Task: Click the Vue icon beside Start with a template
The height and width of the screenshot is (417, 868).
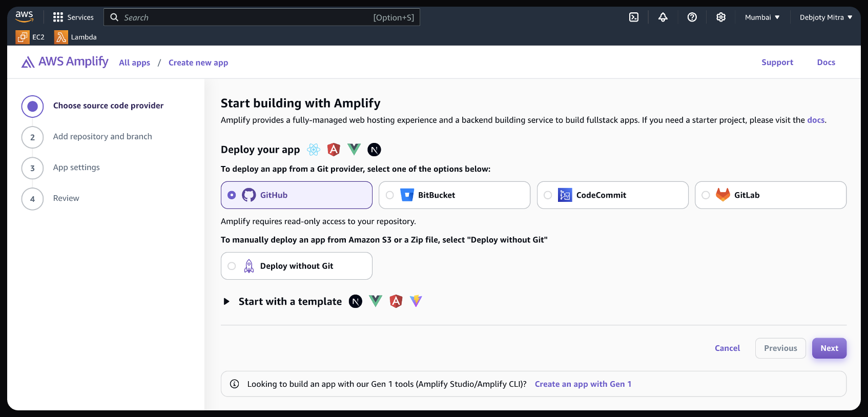Action: [376, 301]
